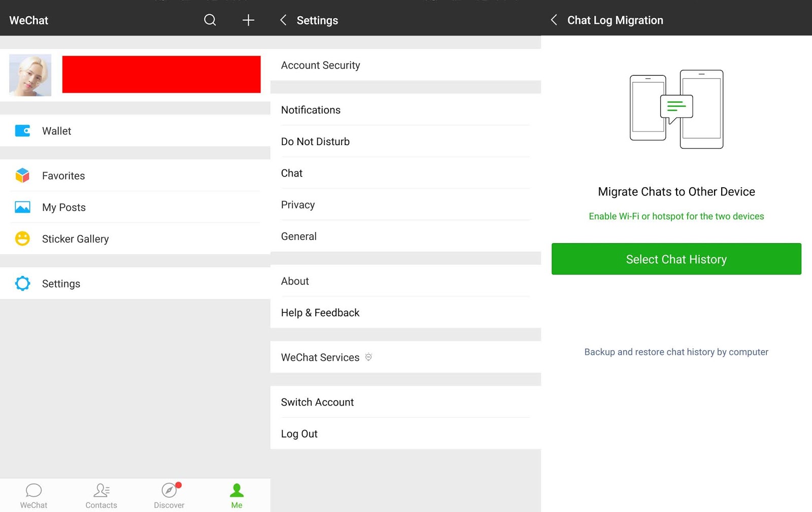Click the two-phones migration illustration

coord(676,109)
